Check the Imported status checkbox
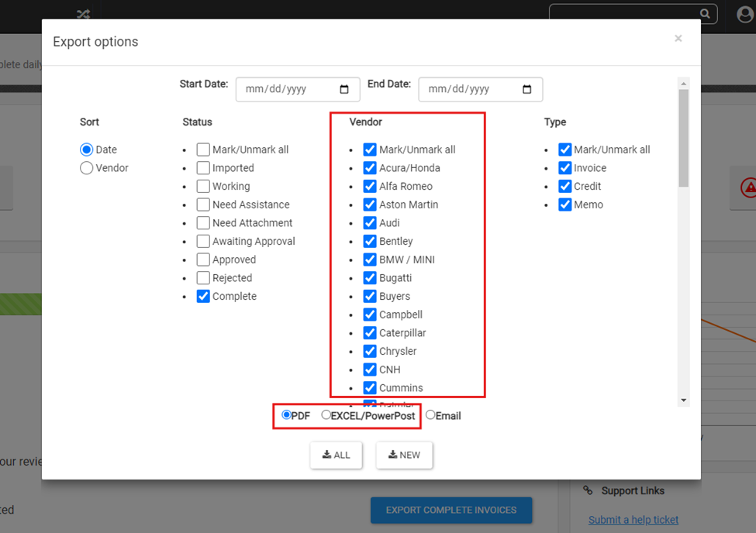Image resolution: width=756 pixels, height=533 pixels. (x=203, y=167)
